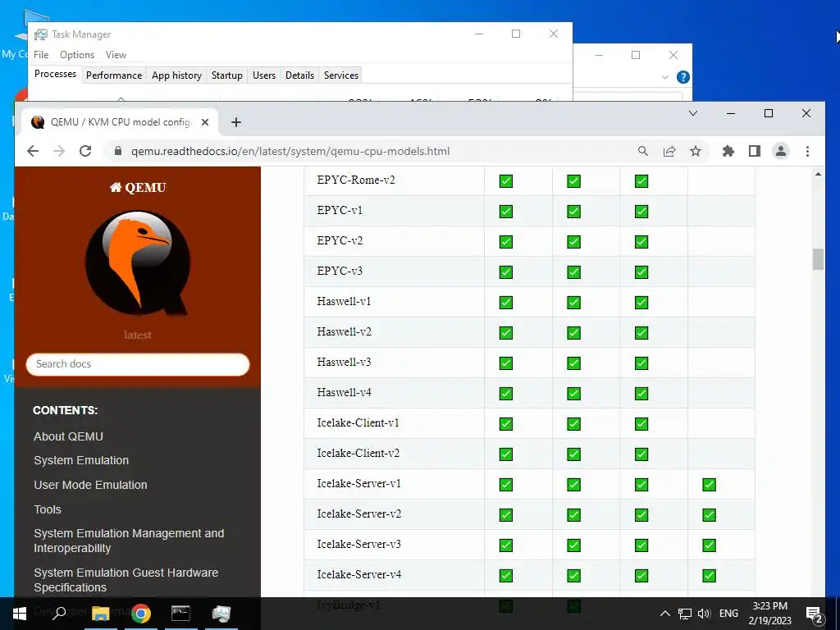This screenshot has height=630, width=840.
Task: Click third checkmark in Icelake-Client-v2 row
Action: click(641, 454)
